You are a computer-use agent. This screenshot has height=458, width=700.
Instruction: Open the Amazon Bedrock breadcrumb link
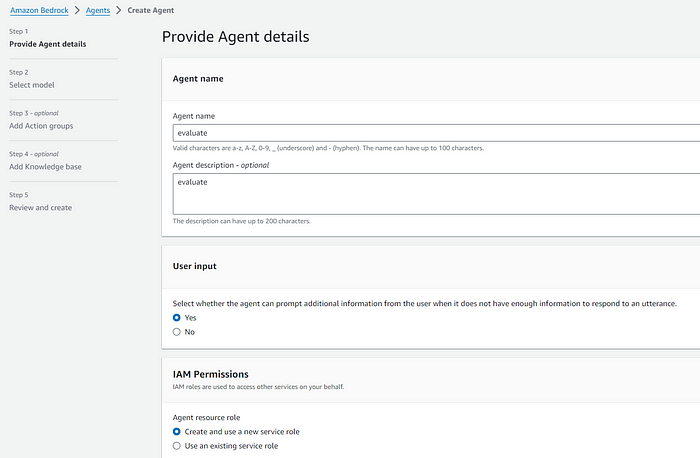[39, 10]
